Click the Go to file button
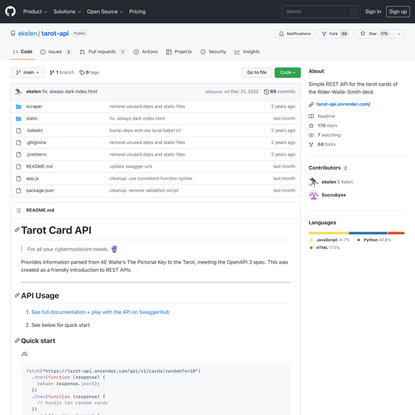 point(256,72)
